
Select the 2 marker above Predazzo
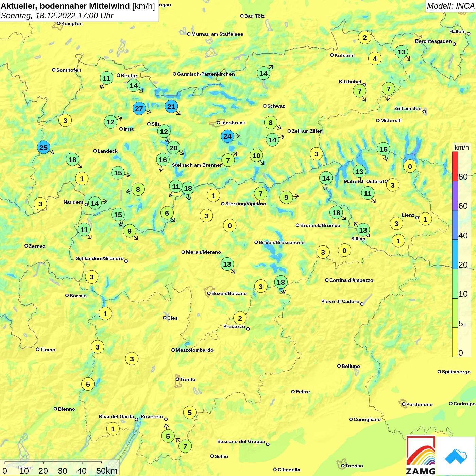tap(240, 318)
